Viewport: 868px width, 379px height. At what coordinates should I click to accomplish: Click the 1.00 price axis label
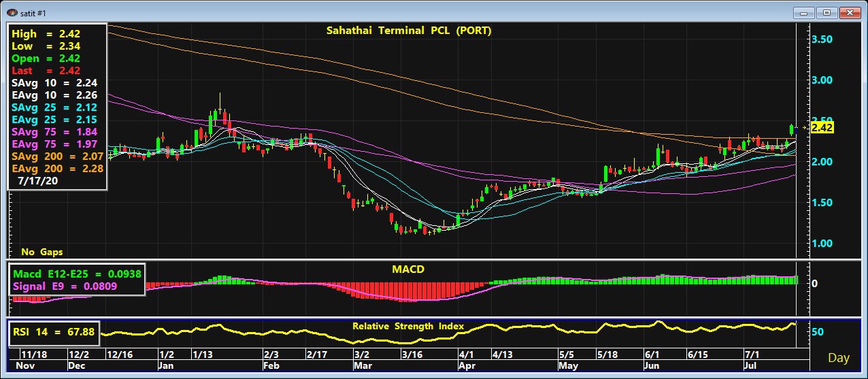[x=822, y=244]
